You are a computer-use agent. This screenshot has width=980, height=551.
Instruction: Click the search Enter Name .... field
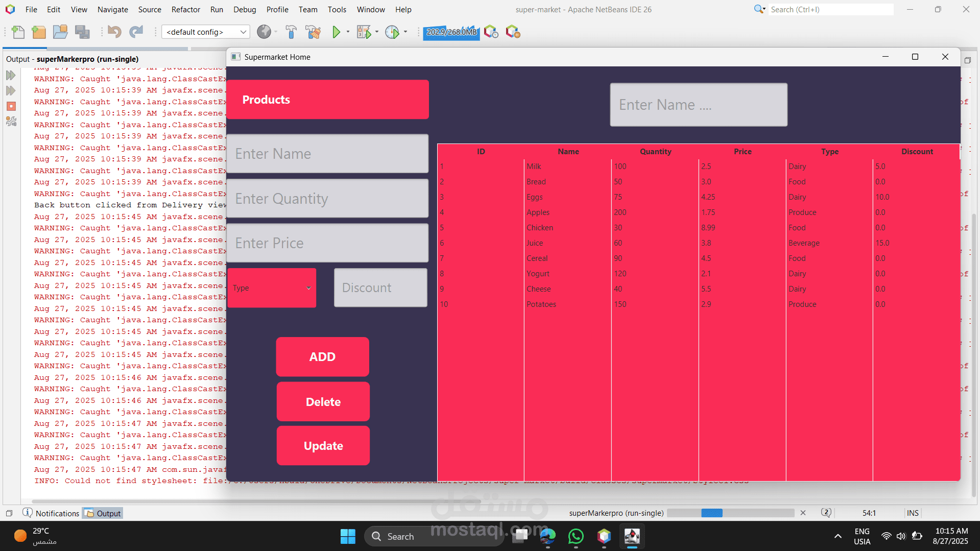[699, 105]
